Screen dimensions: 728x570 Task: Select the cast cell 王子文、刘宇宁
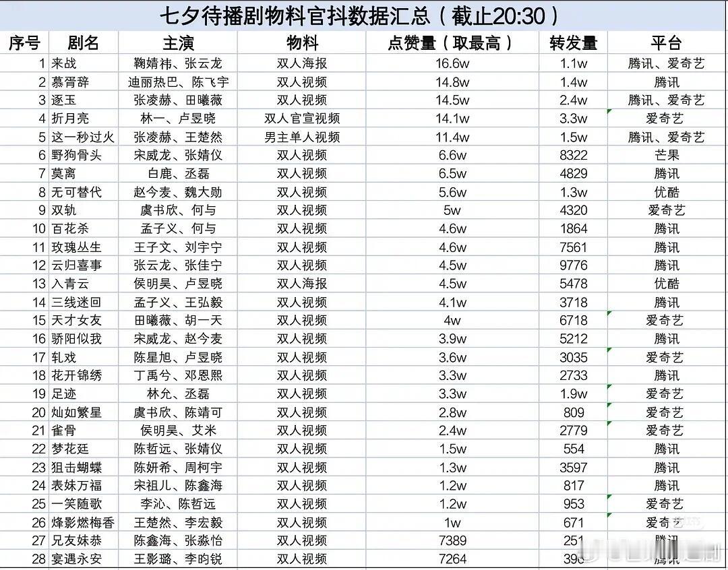point(178,247)
